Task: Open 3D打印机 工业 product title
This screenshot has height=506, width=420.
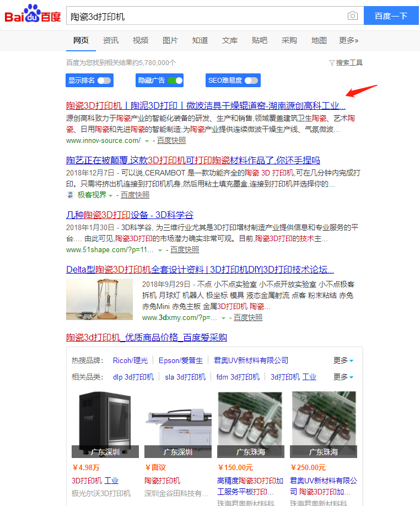Action: pos(95,481)
